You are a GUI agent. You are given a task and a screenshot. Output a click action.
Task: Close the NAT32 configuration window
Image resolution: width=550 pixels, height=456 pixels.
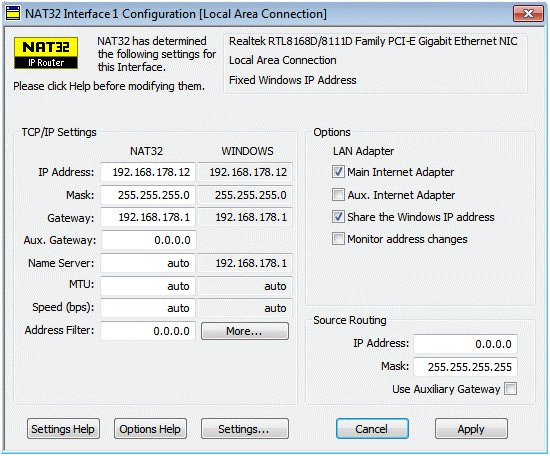528,14
